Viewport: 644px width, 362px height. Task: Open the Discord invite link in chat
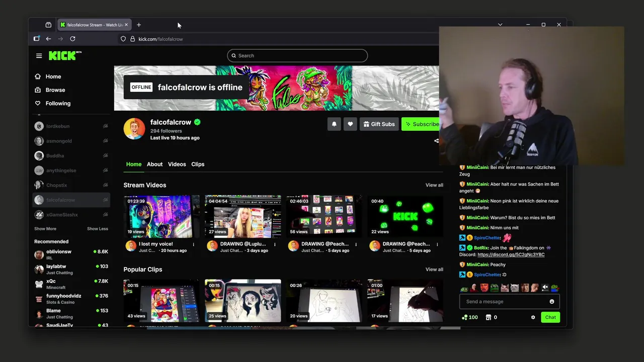(x=511, y=254)
